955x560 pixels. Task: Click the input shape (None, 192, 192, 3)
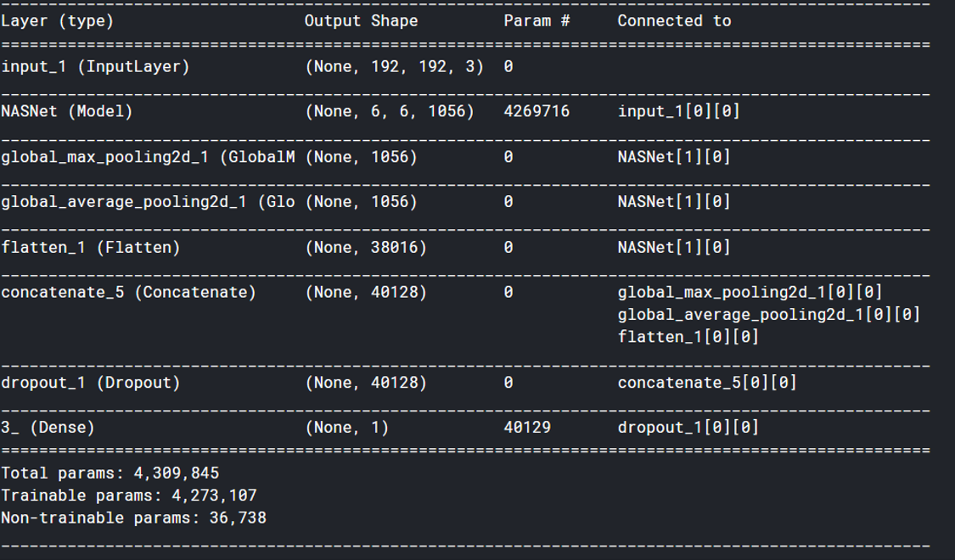[394, 66]
